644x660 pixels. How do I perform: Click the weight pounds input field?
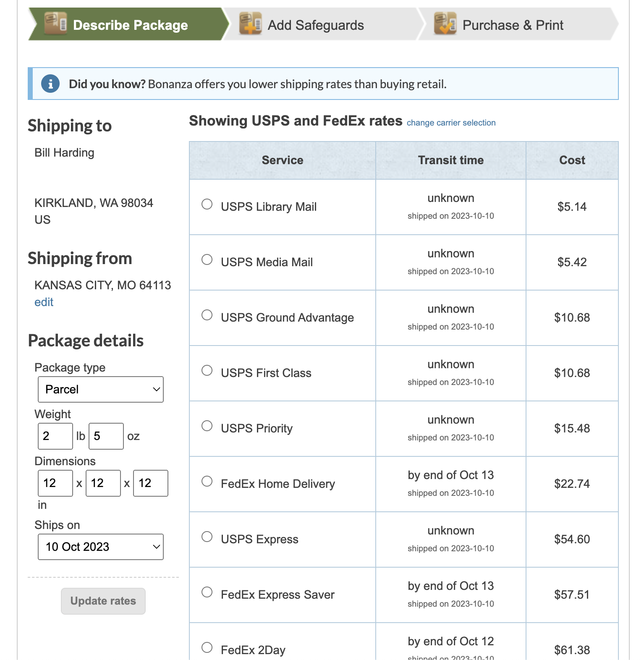point(55,436)
